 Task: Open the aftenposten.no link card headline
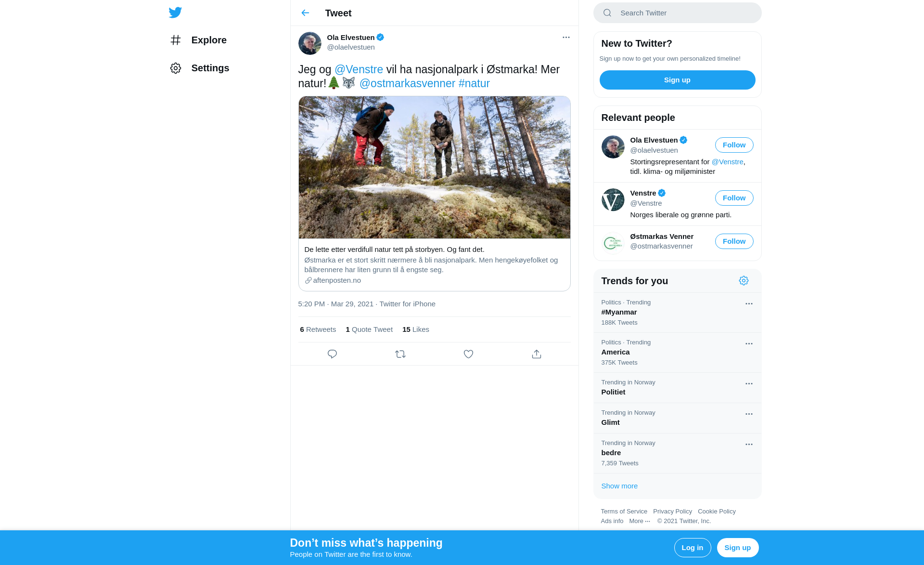click(x=394, y=250)
